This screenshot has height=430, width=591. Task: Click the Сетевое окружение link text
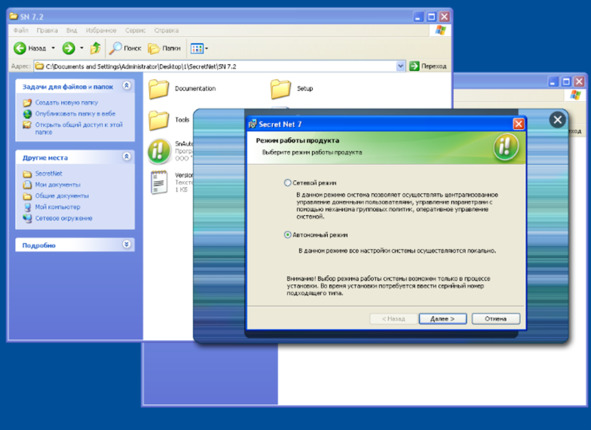coord(64,218)
